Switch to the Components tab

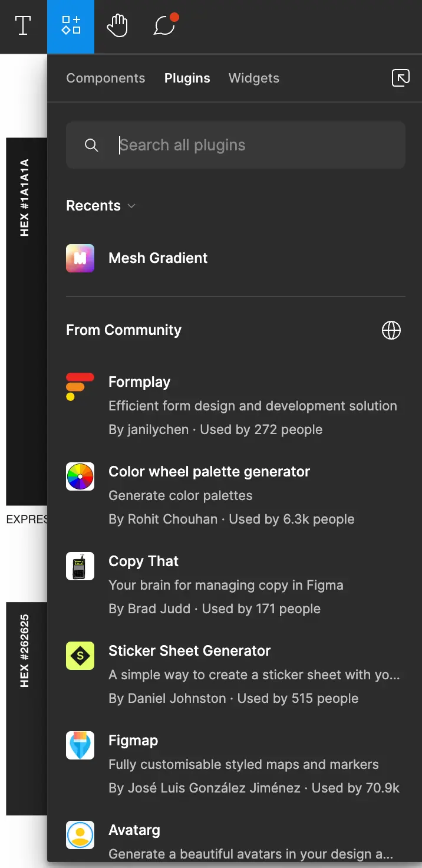[x=105, y=78]
